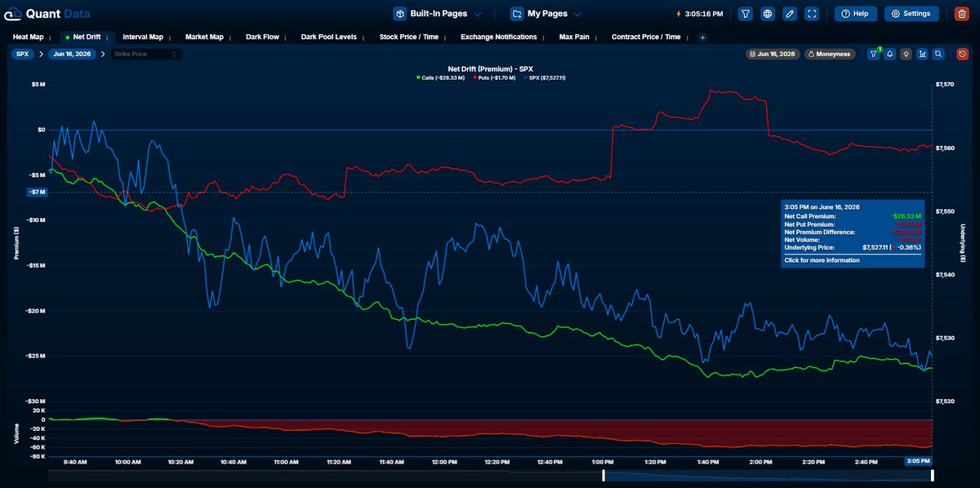Open the Moneyness filter pill
Image resolution: width=980 pixels, height=488 pixels.
[829, 54]
